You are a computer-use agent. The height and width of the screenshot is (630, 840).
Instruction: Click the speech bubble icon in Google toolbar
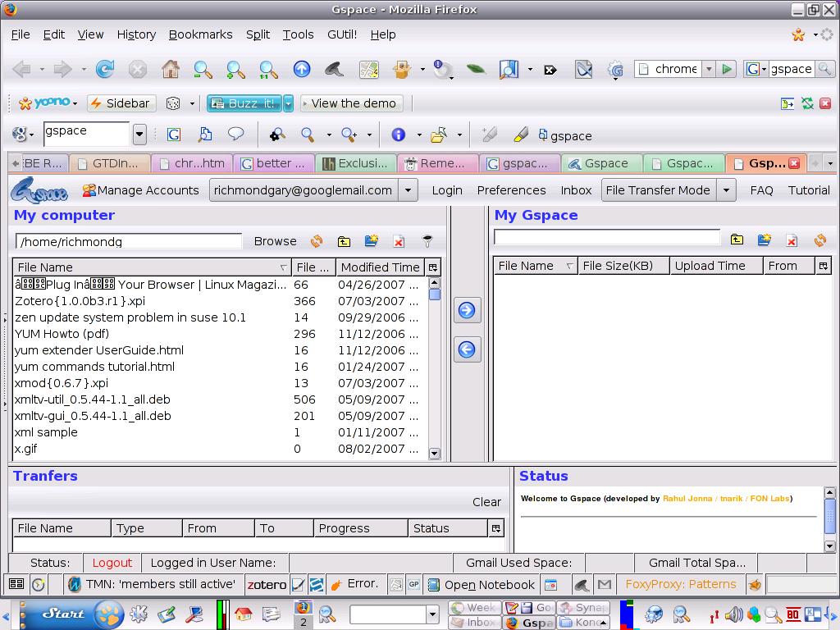tap(235, 134)
